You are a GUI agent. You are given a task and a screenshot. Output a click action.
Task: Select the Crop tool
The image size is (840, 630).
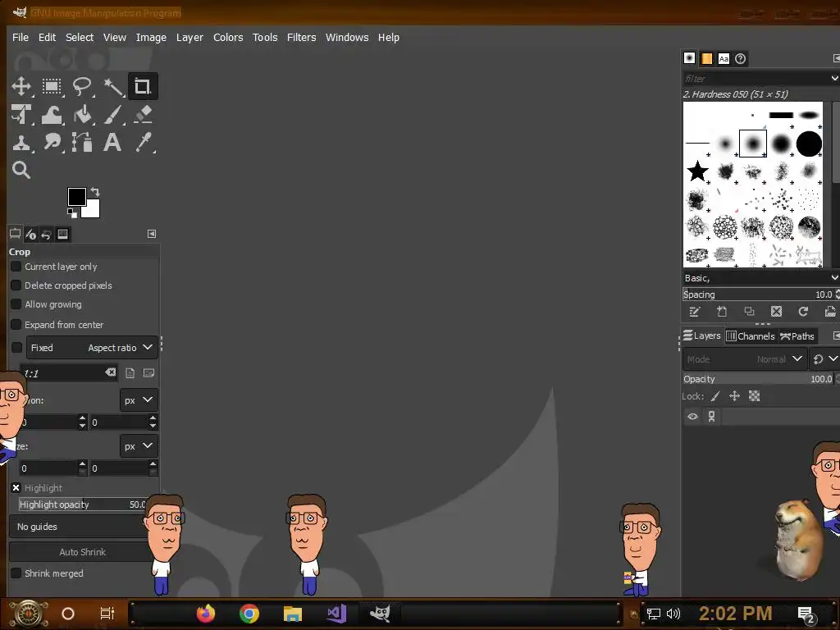[143, 86]
